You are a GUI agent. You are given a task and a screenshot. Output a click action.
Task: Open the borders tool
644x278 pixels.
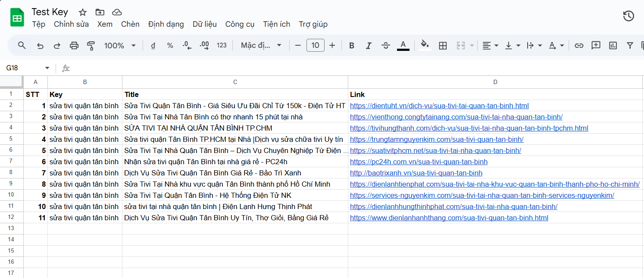(443, 45)
